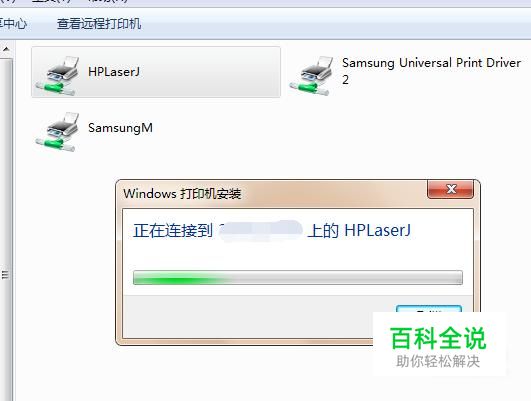The image size is (531, 401).
Task: Click the 上的 HPLaserJ text in dialog
Action: (359, 231)
